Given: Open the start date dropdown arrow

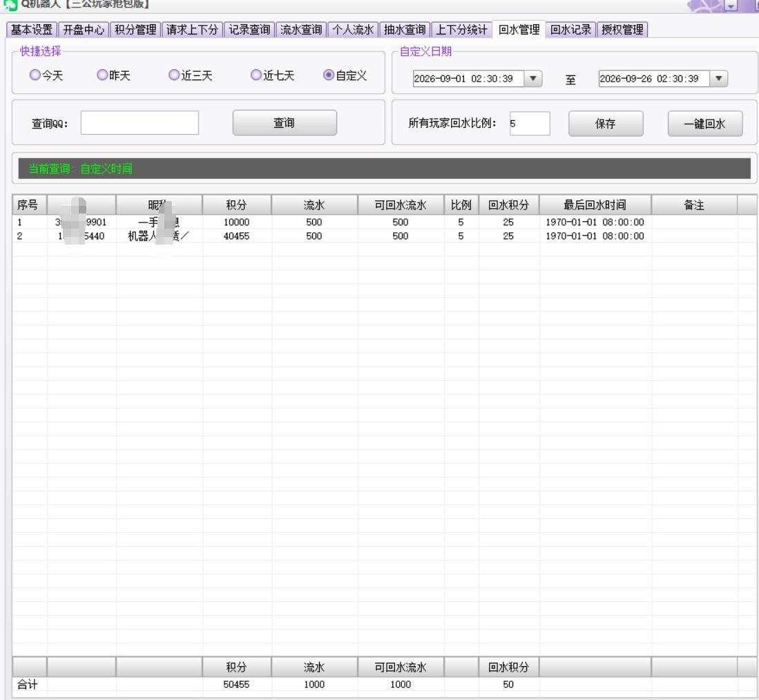Looking at the screenshot, I should click(533, 79).
